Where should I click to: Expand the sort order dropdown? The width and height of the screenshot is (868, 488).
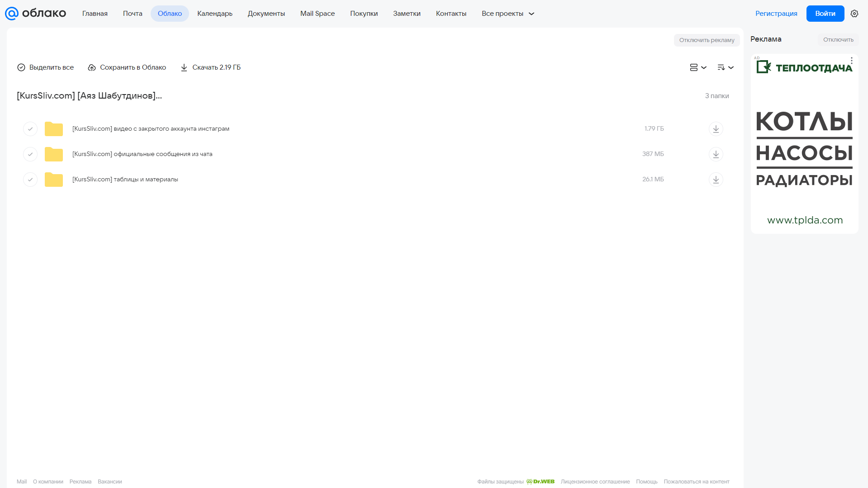(726, 67)
